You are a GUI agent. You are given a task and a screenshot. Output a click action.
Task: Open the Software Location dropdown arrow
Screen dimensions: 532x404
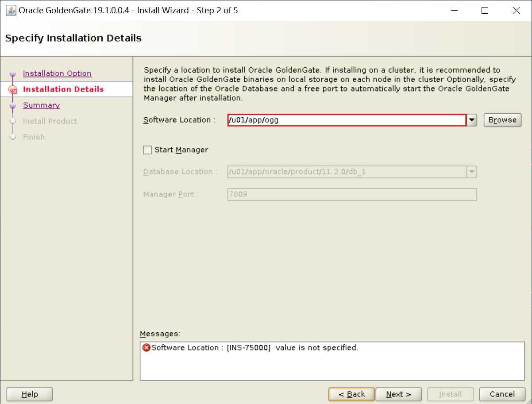tap(472, 120)
